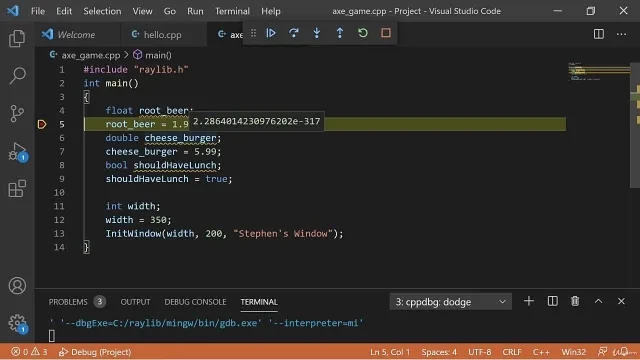
Task: Split the editor to the right
Action: click(x=599, y=34)
